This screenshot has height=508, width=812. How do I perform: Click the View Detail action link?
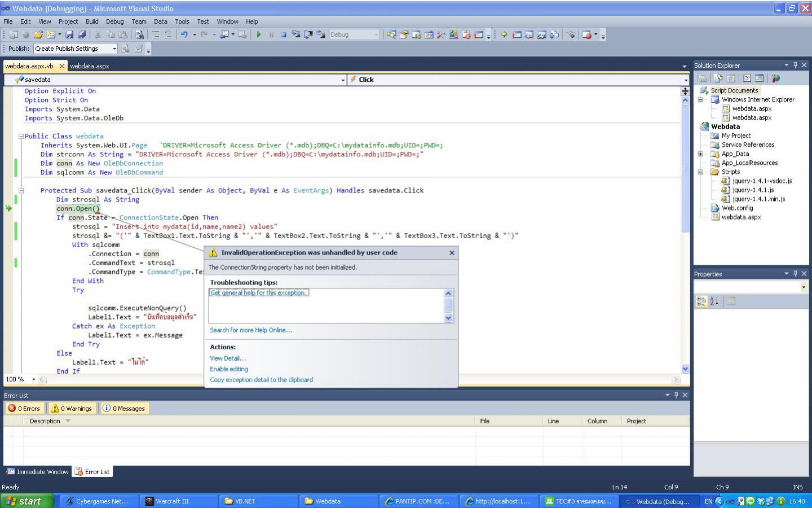[228, 358]
